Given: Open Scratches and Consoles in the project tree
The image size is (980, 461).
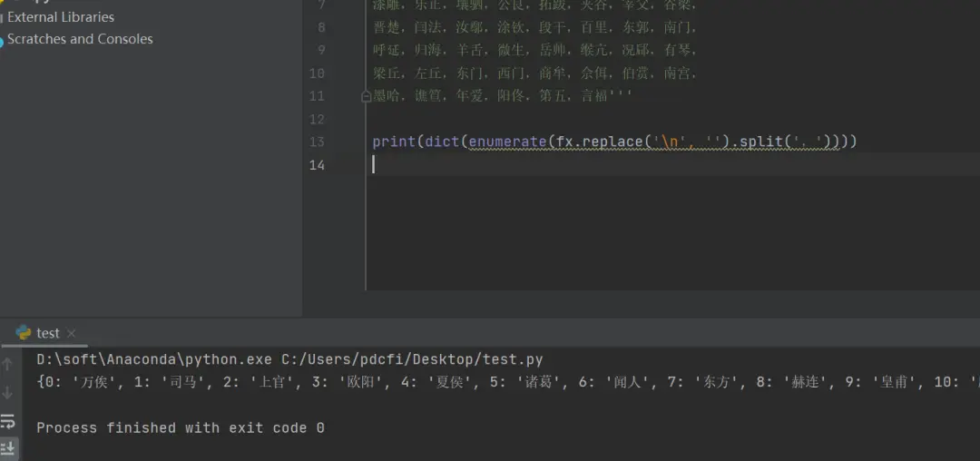Looking at the screenshot, I should pyautogui.click(x=80, y=39).
